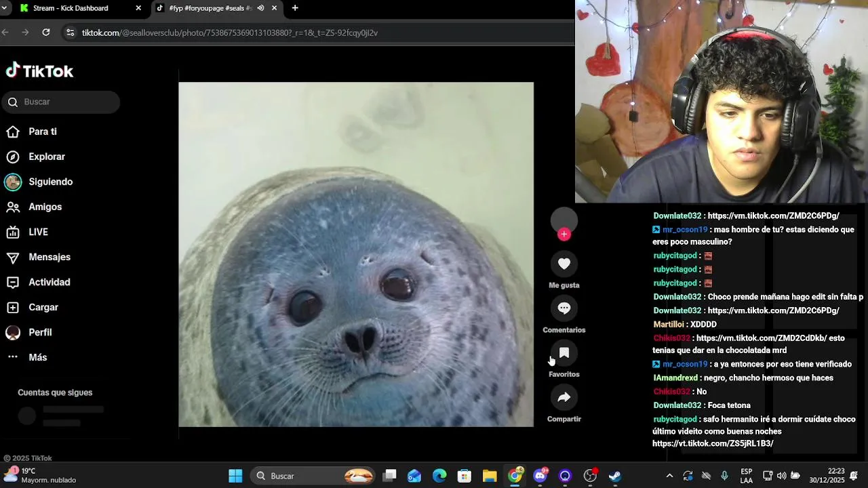Click the Compartir share arrow
This screenshot has width=868, height=488.
[564, 397]
